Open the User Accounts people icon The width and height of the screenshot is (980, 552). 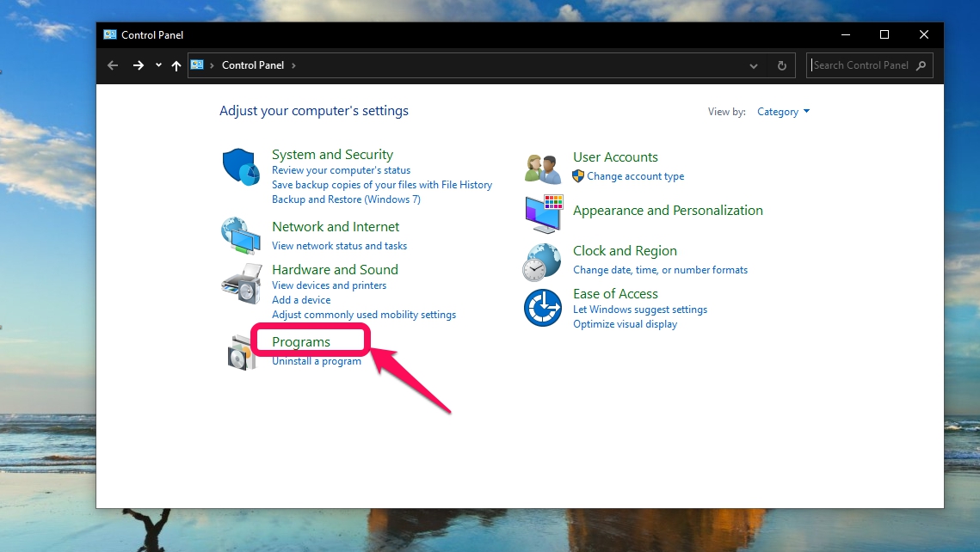(x=543, y=169)
